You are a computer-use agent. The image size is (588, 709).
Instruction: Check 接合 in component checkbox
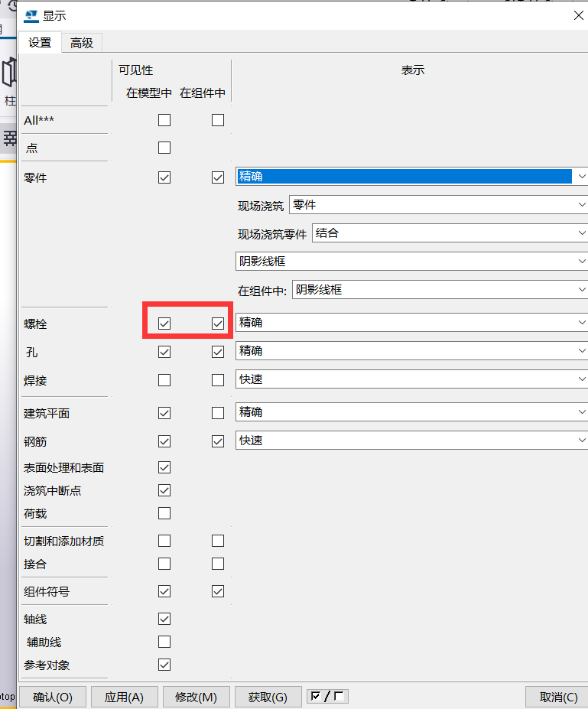coord(218,564)
